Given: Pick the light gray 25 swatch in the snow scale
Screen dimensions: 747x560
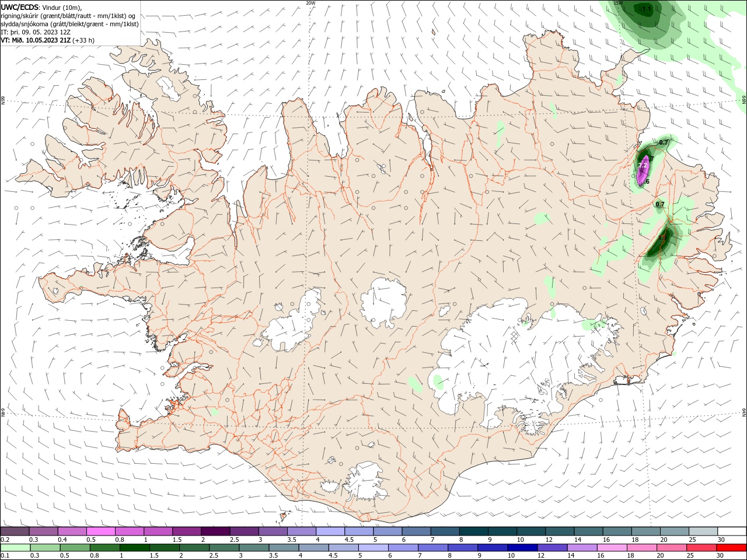Looking at the screenshot, I should point(704,531).
